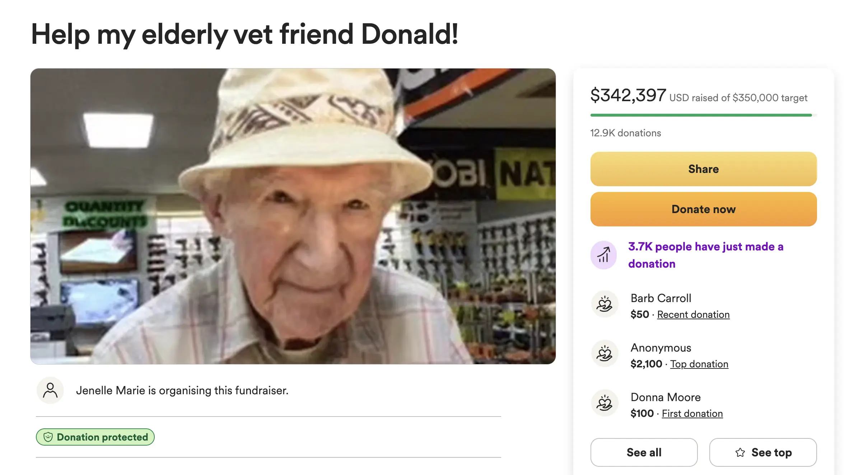The image size is (868, 475).
Task: Click the 3.7K people just donated text
Action: pos(705,255)
